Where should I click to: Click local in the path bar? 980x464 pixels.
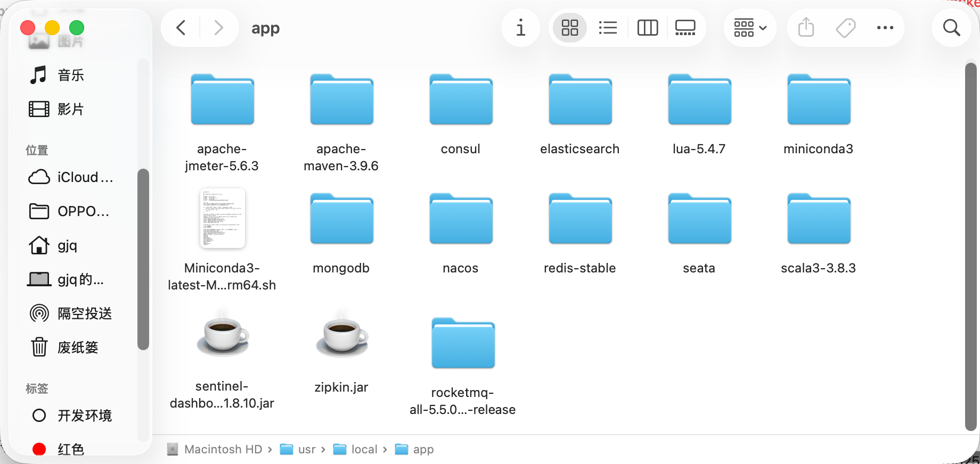355,450
